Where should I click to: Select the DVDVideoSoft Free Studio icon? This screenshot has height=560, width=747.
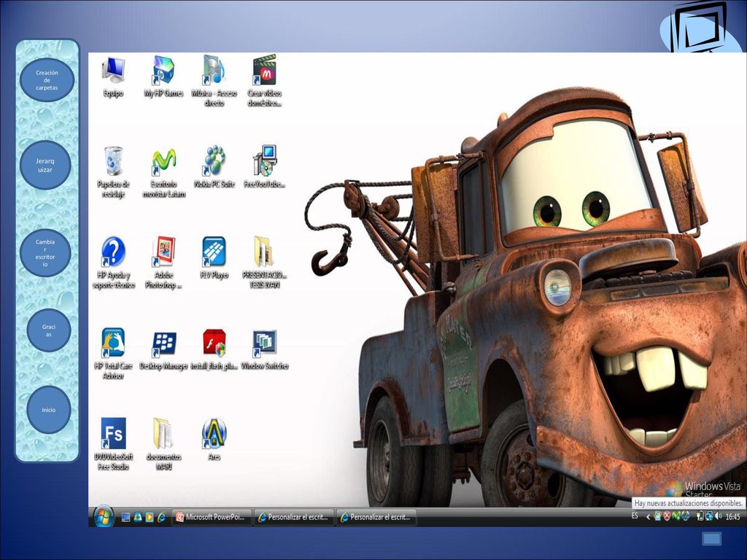(x=113, y=444)
